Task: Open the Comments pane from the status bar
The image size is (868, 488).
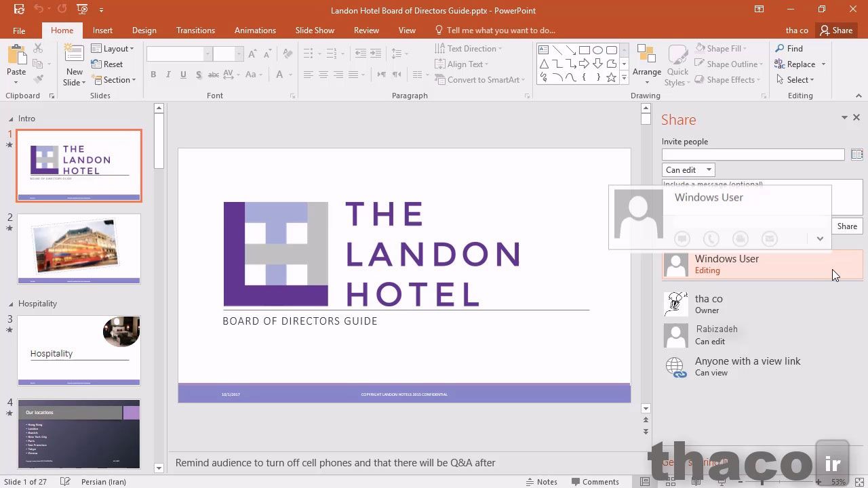Action: point(594,482)
